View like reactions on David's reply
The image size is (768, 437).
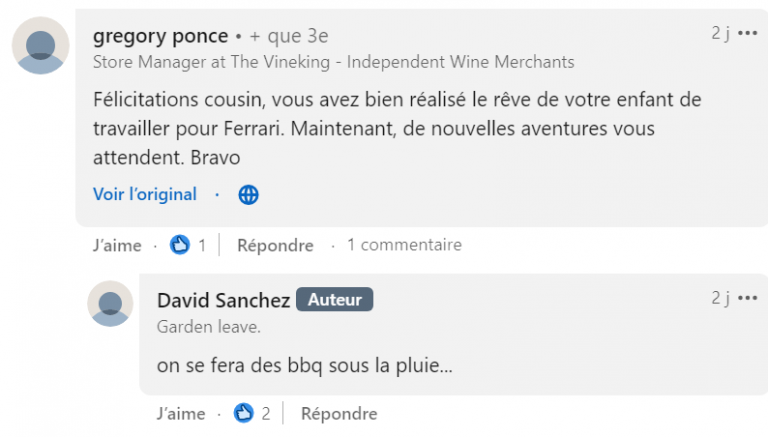pyautogui.click(x=243, y=413)
